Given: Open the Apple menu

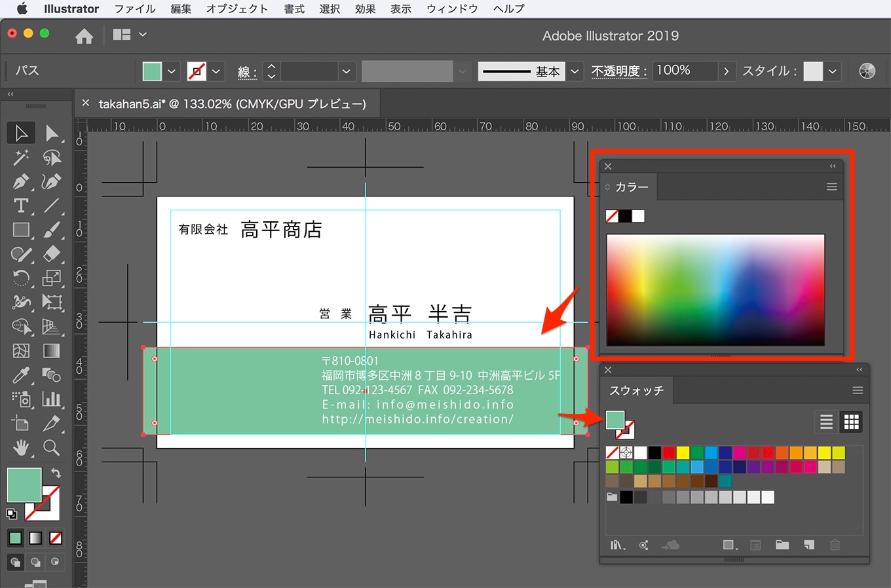Looking at the screenshot, I should point(22,9).
